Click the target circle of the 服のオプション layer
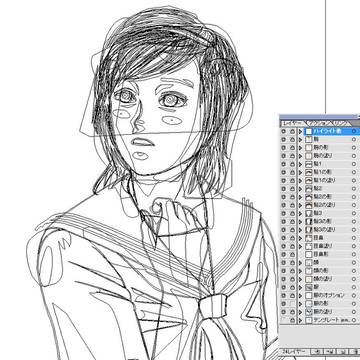360x360 pixels. (x=354, y=295)
